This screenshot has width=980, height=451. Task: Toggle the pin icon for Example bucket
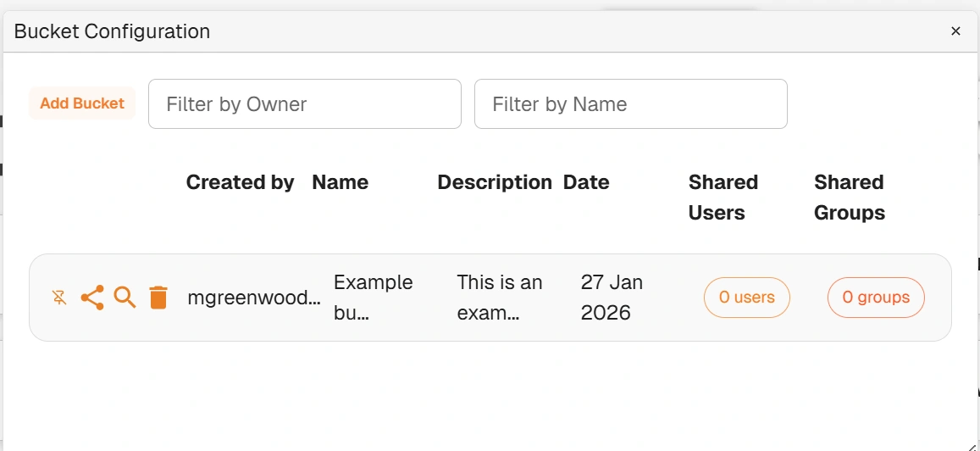[59, 298]
